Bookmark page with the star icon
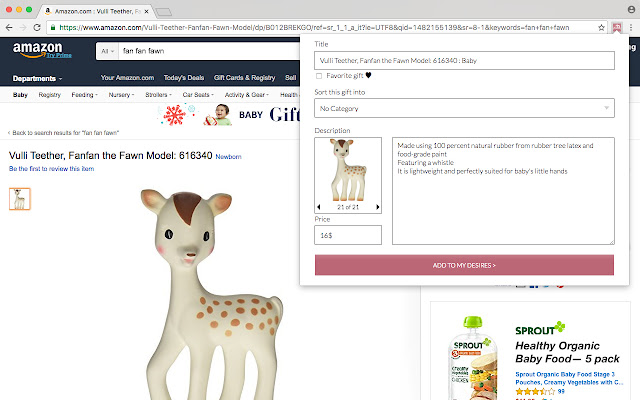The width and height of the screenshot is (640, 400). [601, 27]
